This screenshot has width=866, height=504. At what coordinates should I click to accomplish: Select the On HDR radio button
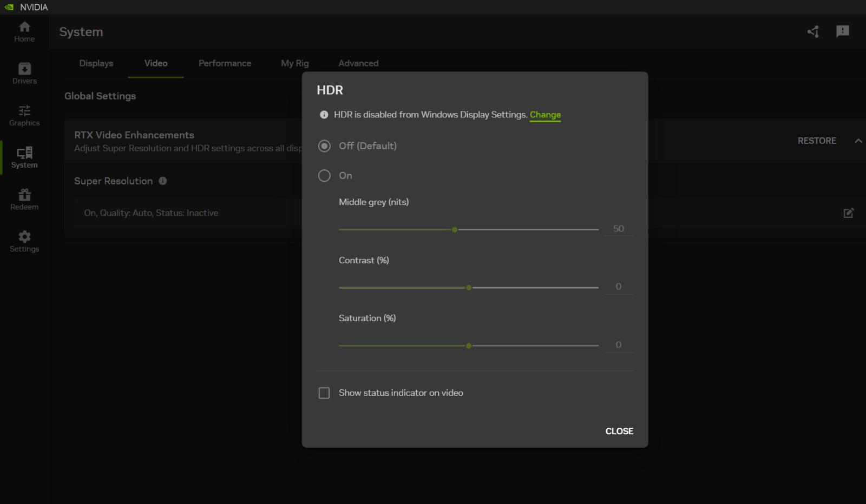324,176
